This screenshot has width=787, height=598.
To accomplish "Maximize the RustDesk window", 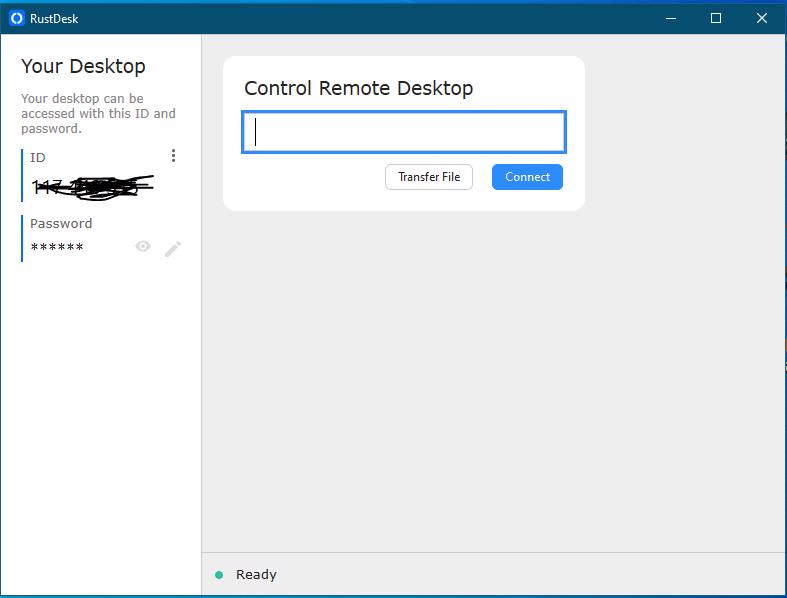I will tap(716, 19).
